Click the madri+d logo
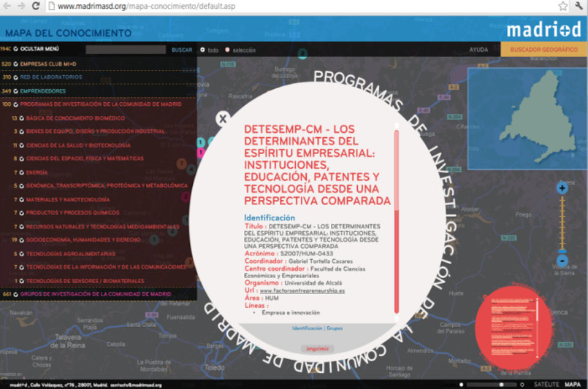Viewport: 588px width, 389px height. (543, 30)
